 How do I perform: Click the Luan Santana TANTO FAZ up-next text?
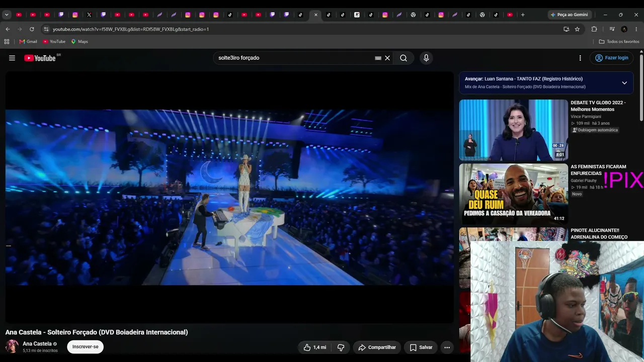pyautogui.click(x=524, y=79)
